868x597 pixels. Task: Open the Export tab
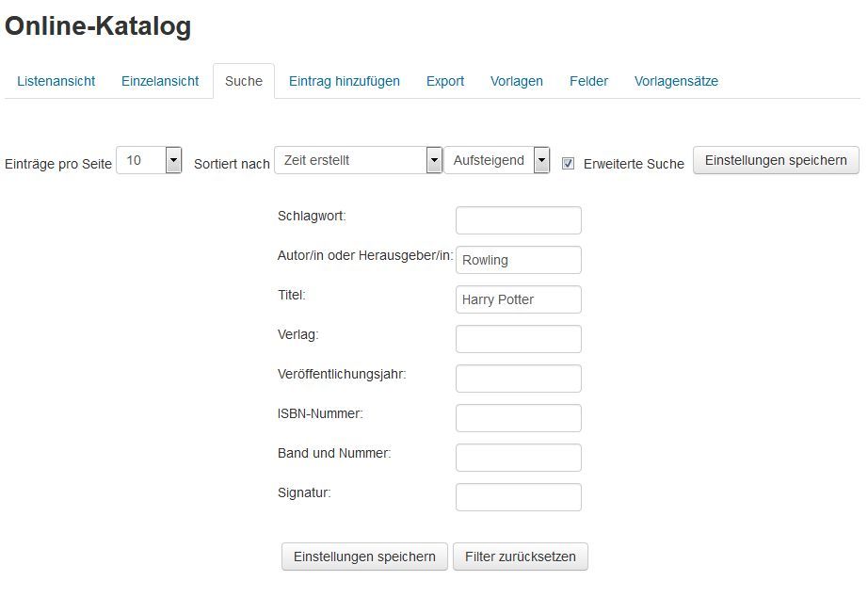click(445, 81)
